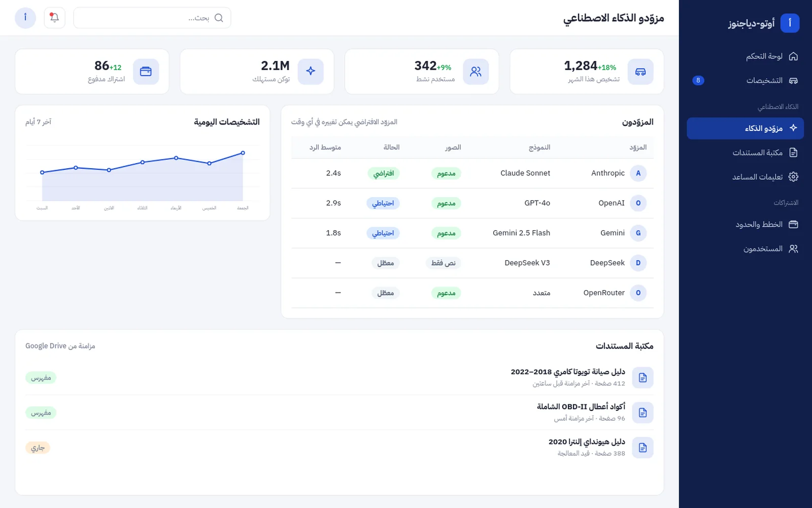
Task: Click the document icon for Toyota Camry manual
Action: (x=643, y=378)
